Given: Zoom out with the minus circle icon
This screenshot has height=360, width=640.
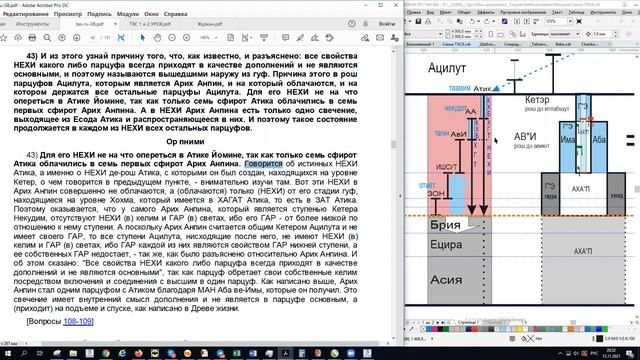Looking at the screenshot, I should point(172,38).
